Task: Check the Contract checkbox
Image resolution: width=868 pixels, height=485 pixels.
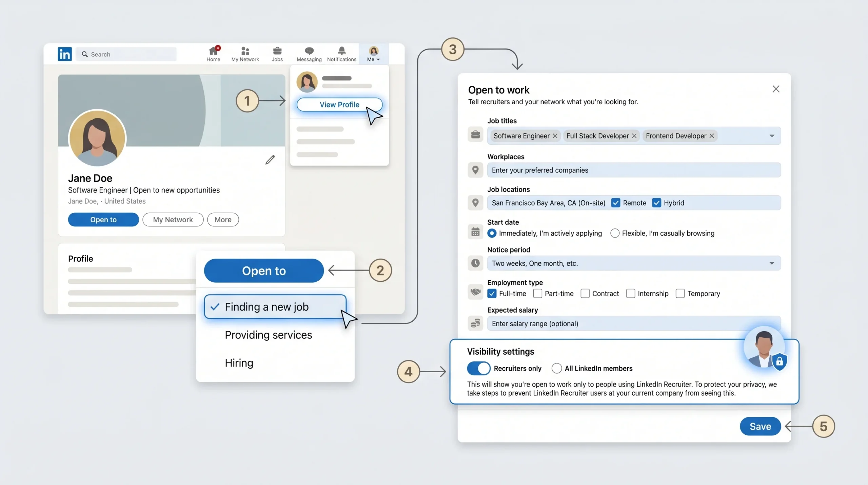Action: pyautogui.click(x=585, y=294)
